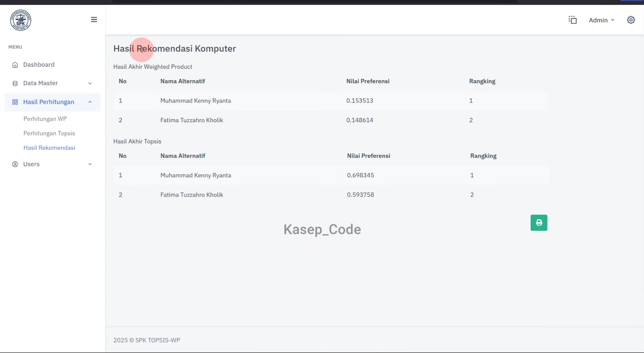
Task: Click Hasil Akhir Weighted Product label
Action: click(x=153, y=67)
